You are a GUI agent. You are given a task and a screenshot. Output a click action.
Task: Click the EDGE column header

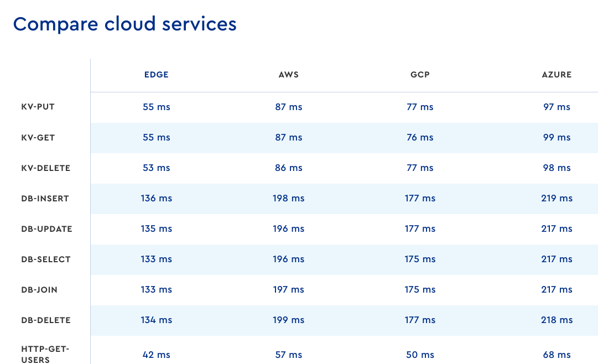tap(157, 75)
